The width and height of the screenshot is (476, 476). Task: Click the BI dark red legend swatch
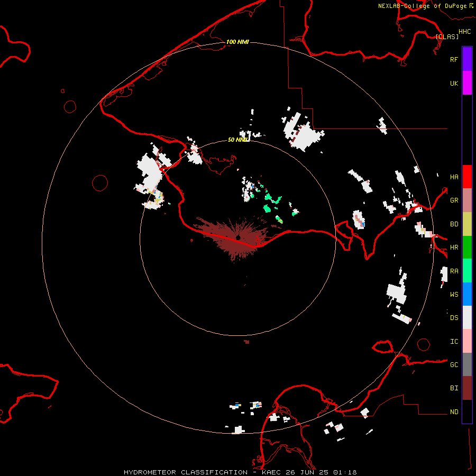[x=467, y=388]
